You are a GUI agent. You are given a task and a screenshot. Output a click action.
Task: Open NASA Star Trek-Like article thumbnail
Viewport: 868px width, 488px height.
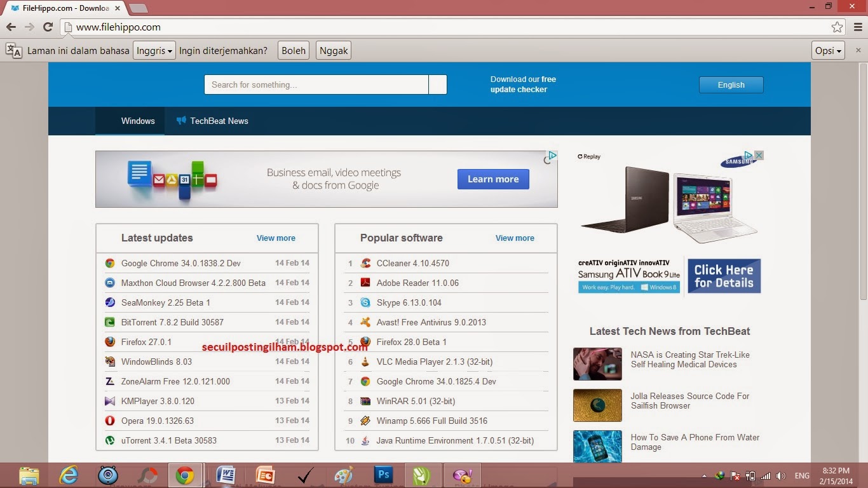click(x=597, y=364)
